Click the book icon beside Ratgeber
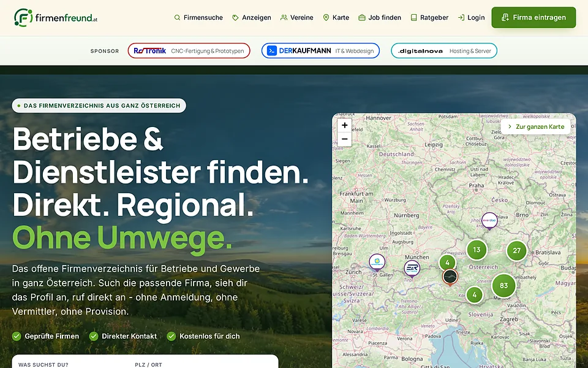The height and width of the screenshot is (368, 588). tap(414, 18)
